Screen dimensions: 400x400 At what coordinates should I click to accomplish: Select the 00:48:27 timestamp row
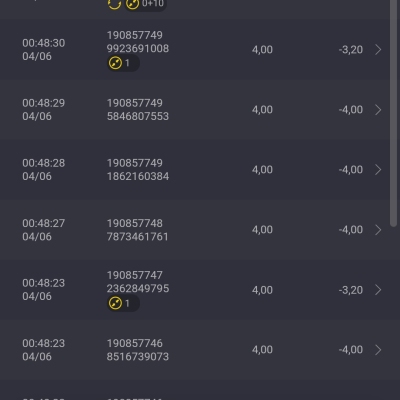(x=200, y=230)
